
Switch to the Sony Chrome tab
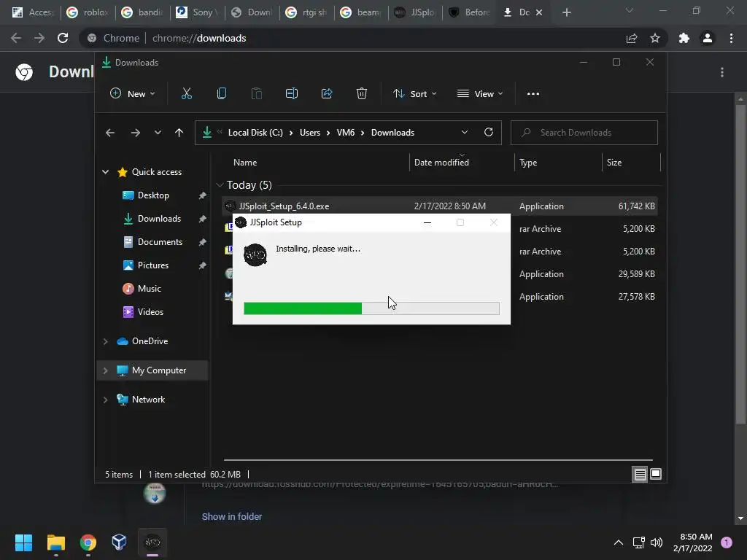(198, 12)
